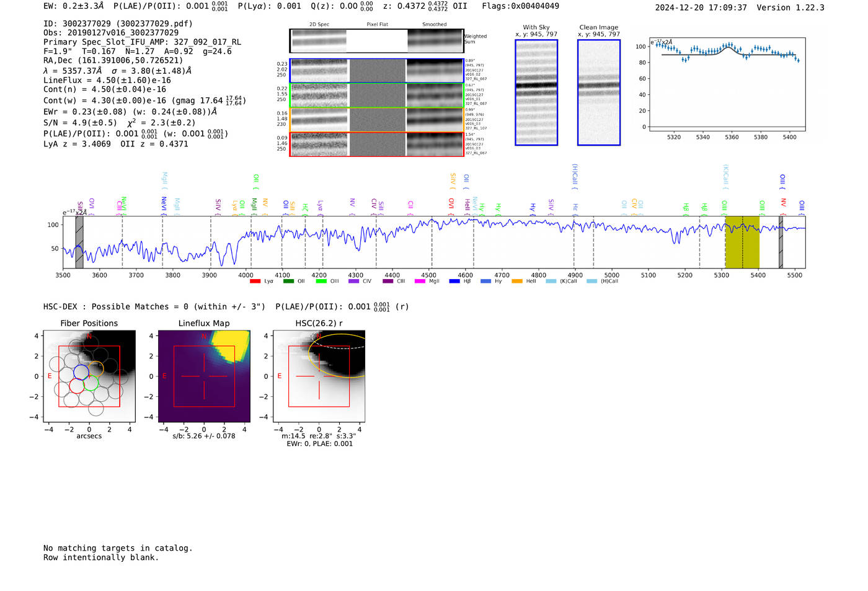Screen dimensions: 868x591
Task: Click the λ = 5357.37Å line
Action: 116,71
